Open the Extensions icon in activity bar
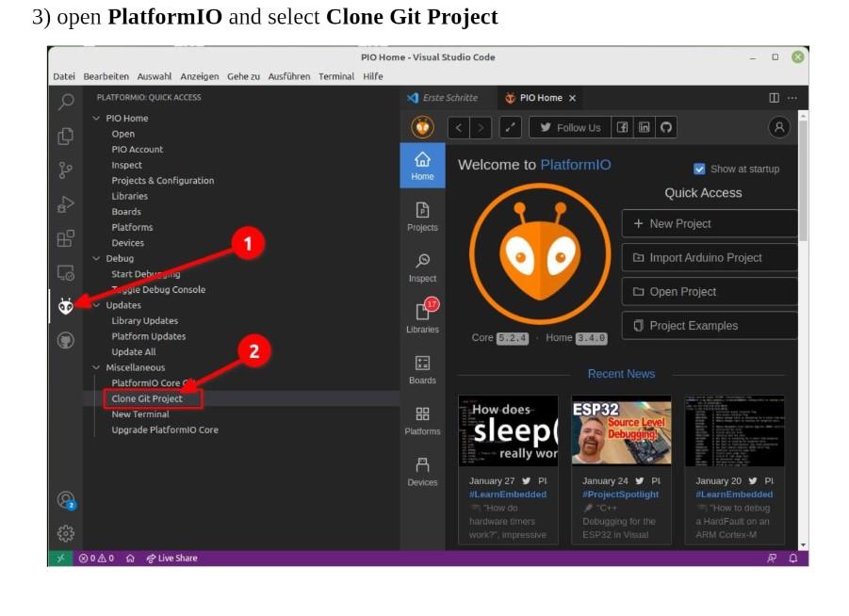Screen dimensions: 849x616 [66, 238]
